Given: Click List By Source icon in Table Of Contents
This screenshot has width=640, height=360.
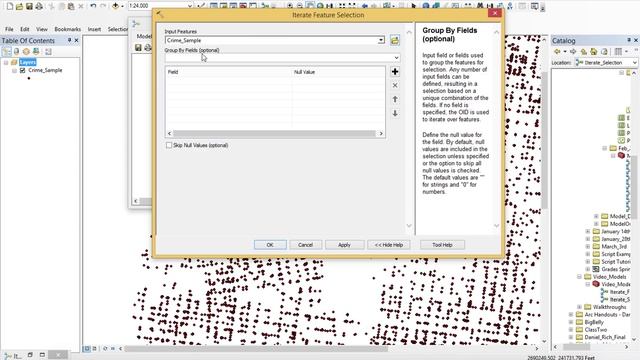Looking at the screenshot, I should 16,51.
